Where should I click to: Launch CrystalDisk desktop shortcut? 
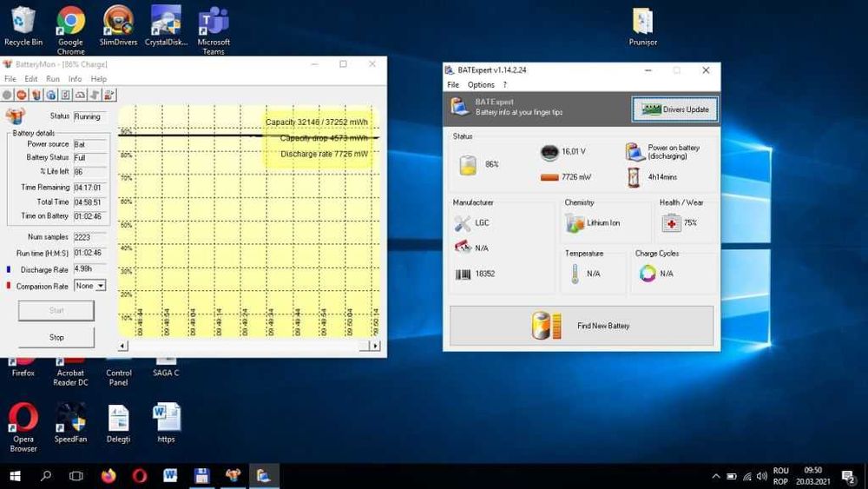[165, 21]
